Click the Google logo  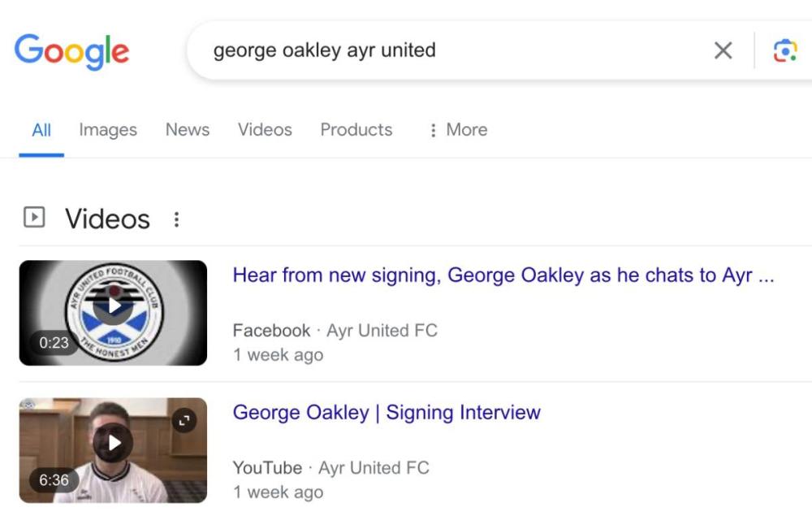coord(71,50)
